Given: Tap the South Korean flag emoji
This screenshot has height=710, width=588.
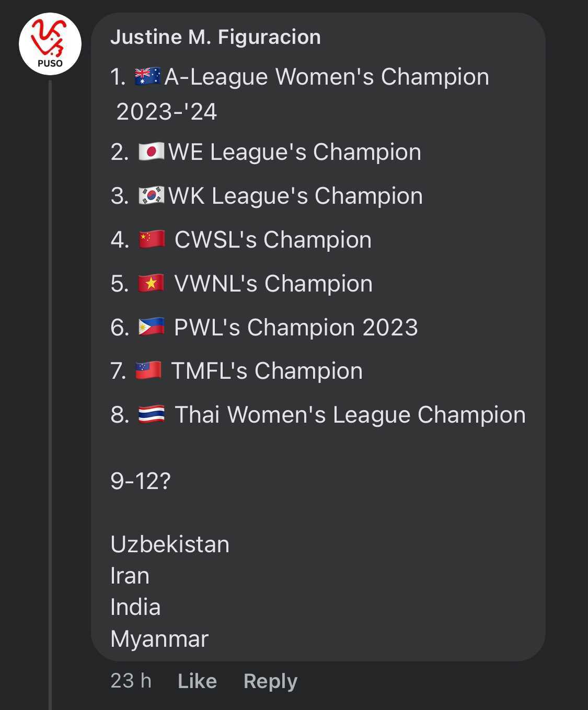Looking at the screenshot, I should (152, 196).
